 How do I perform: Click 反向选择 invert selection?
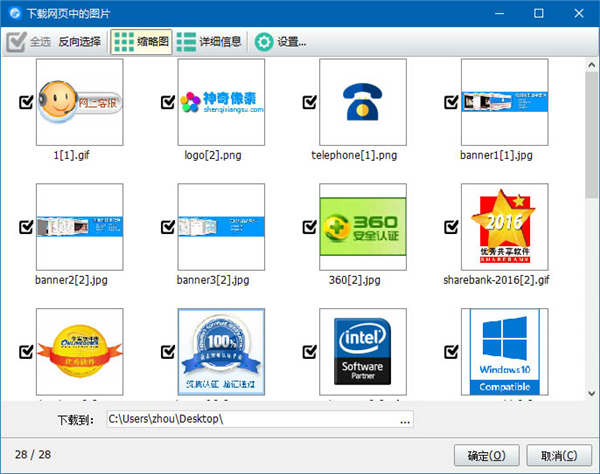click(x=79, y=42)
